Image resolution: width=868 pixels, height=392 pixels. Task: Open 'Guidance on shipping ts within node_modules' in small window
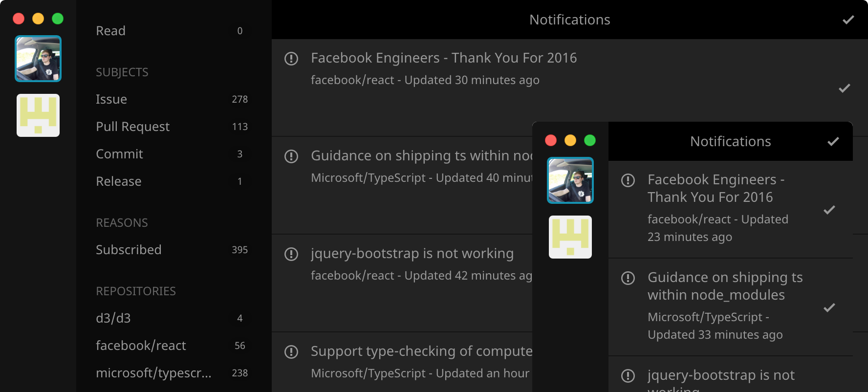(x=725, y=286)
